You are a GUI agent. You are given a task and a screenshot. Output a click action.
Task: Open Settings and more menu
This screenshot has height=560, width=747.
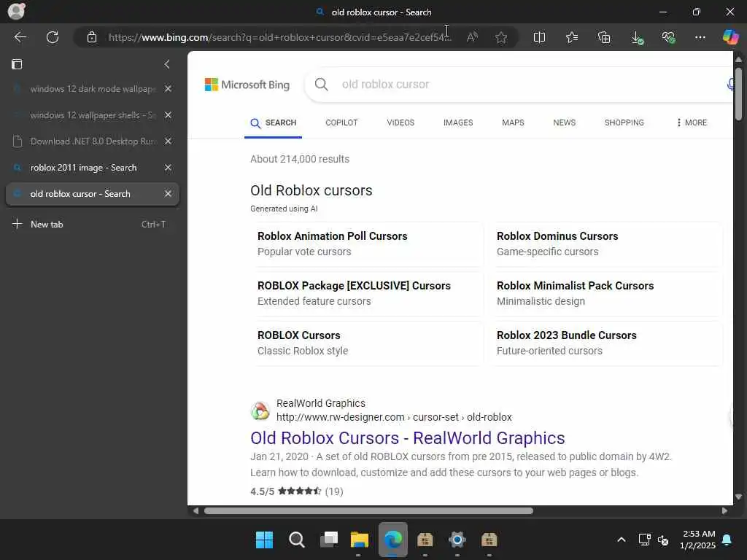coord(700,37)
